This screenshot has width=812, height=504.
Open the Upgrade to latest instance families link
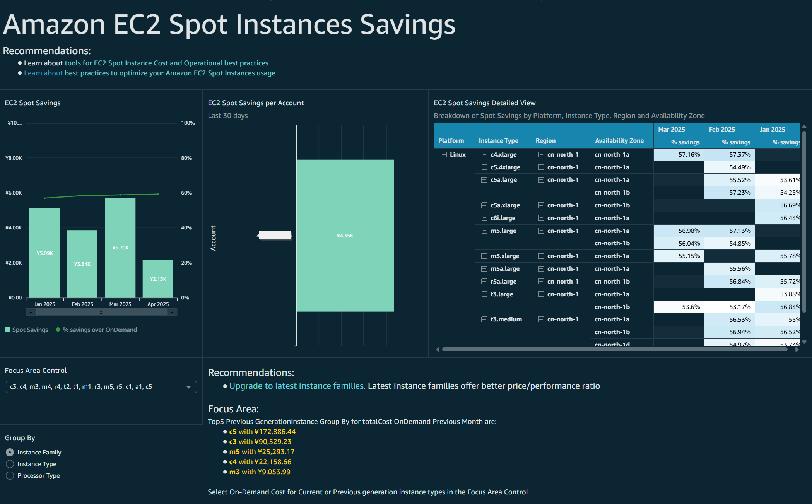click(x=297, y=386)
